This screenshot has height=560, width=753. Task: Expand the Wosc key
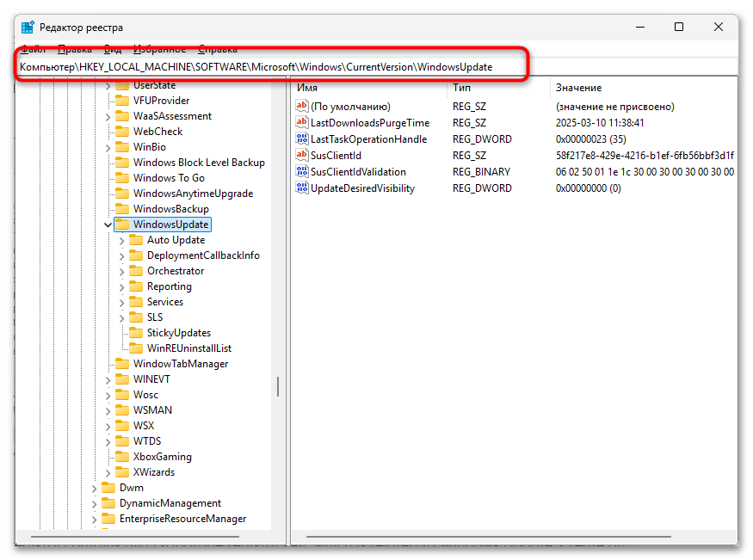point(108,396)
